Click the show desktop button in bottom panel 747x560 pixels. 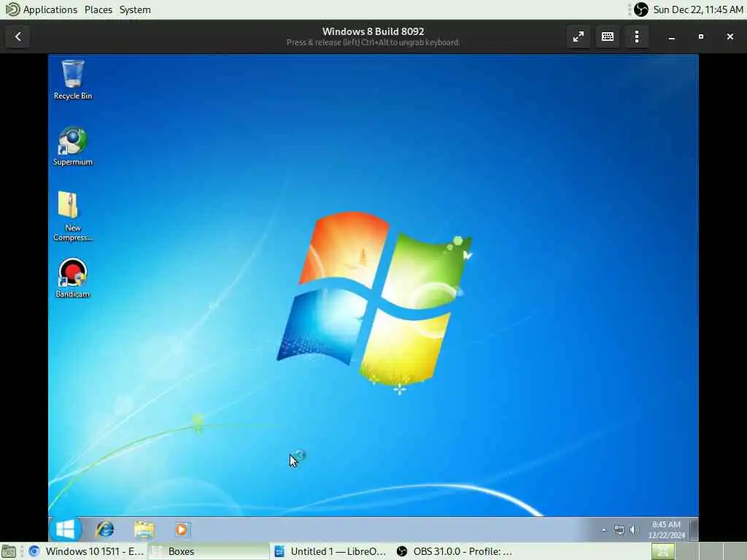tap(9, 551)
